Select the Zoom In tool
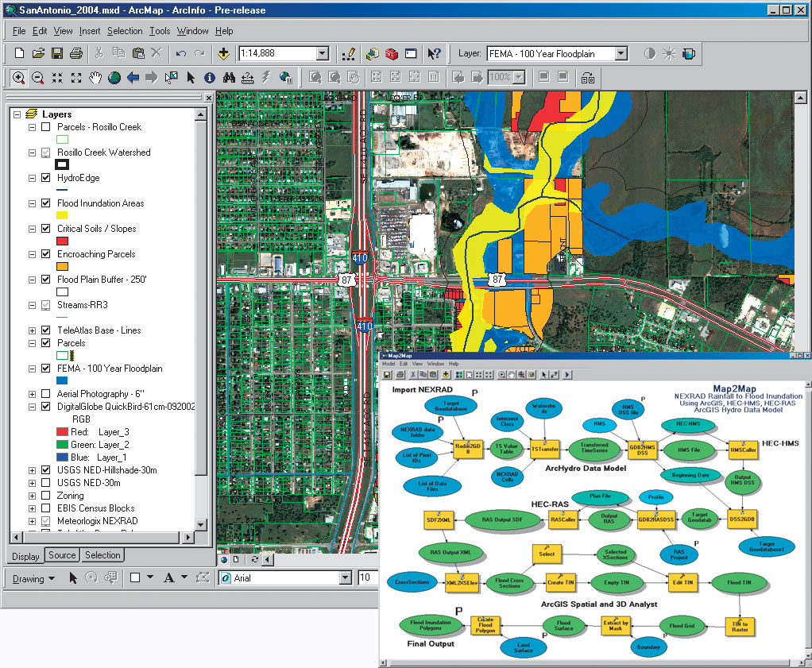 [17, 78]
